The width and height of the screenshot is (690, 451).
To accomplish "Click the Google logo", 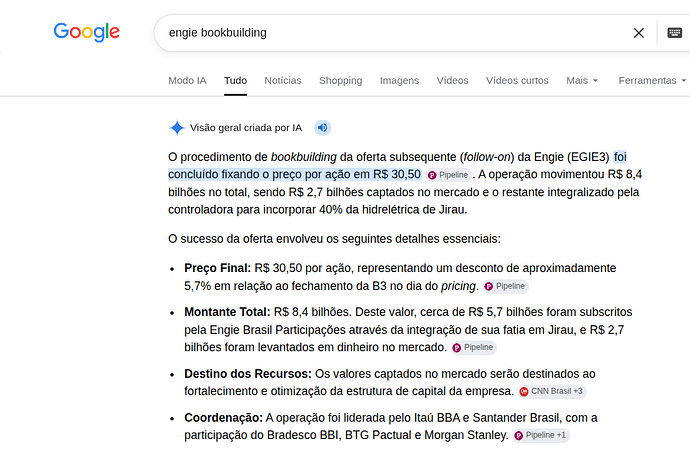I will pos(87,32).
